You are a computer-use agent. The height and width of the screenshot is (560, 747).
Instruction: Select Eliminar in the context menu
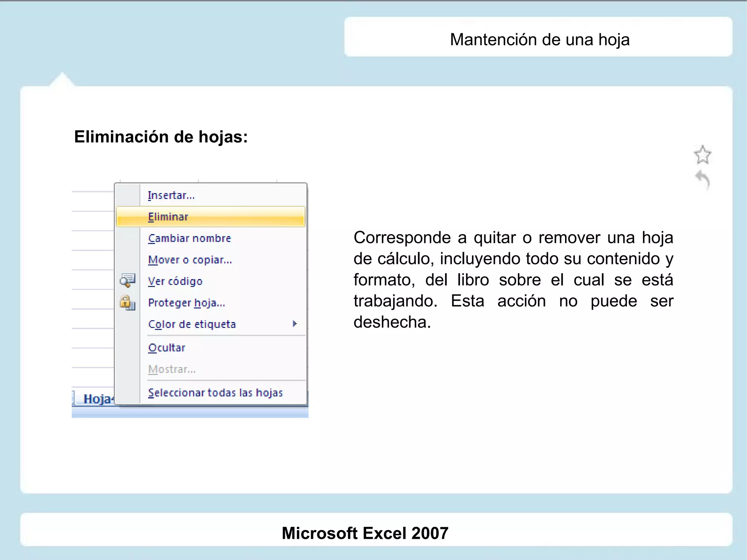[x=210, y=217]
